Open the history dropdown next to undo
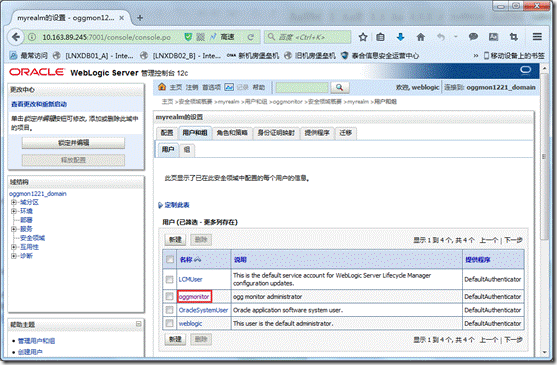This screenshot has height=365, width=557. pyautogui.click(x=455, y=37)
